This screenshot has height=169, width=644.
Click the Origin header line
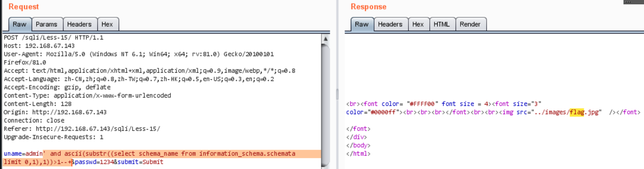55,112
